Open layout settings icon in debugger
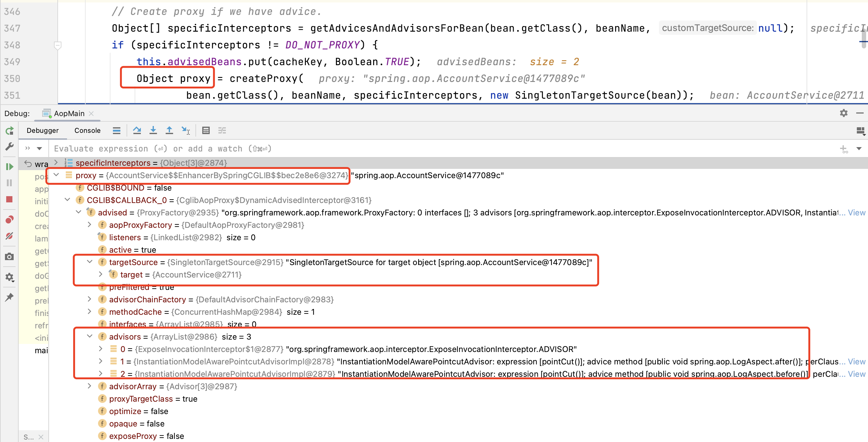Image resolution: width=868 pixels, height=442 pixels. coord(860,131)
